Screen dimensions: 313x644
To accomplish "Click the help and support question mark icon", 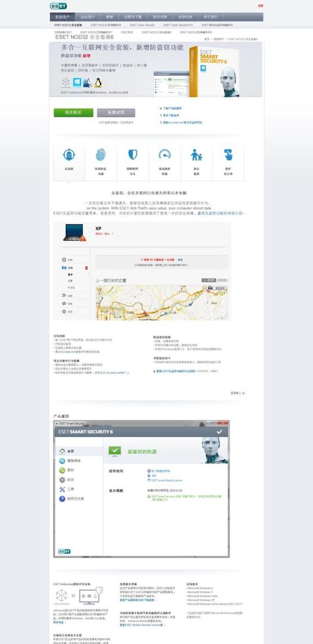I will pyautogui.click(x=62, y=499).
